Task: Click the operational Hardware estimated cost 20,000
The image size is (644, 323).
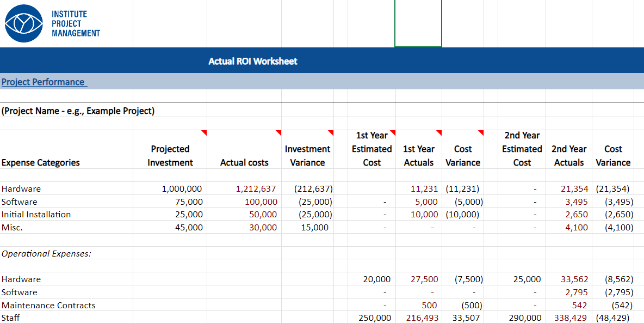Action: click(377, 279)
